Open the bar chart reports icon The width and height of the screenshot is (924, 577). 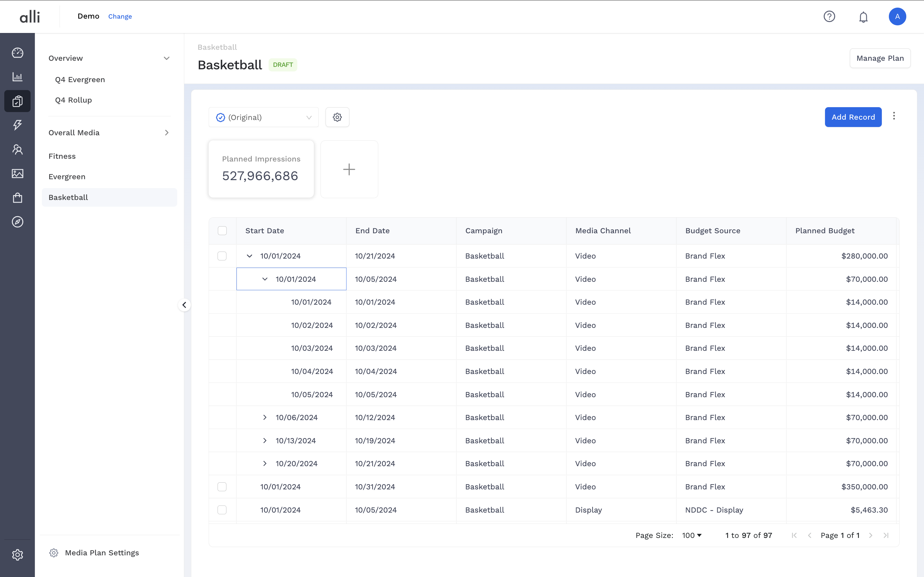point(17,77)
